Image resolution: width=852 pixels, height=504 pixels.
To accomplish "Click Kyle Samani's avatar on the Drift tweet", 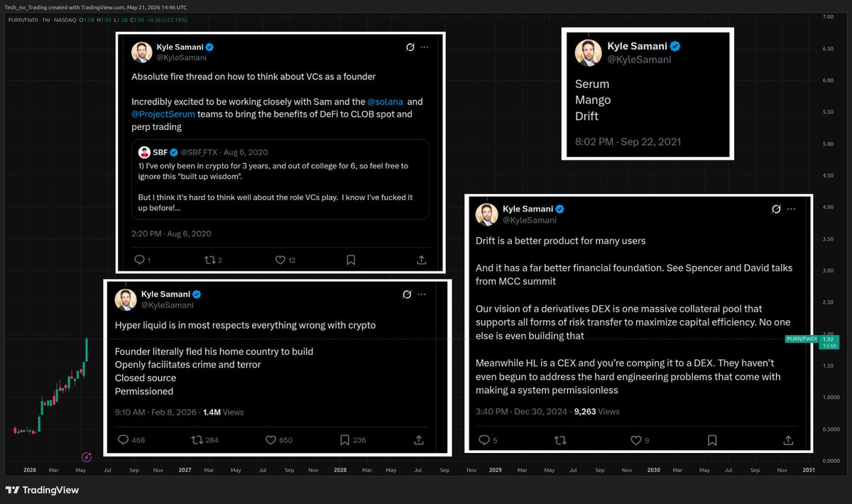I will pyautogui.click(x=486, y=214).
